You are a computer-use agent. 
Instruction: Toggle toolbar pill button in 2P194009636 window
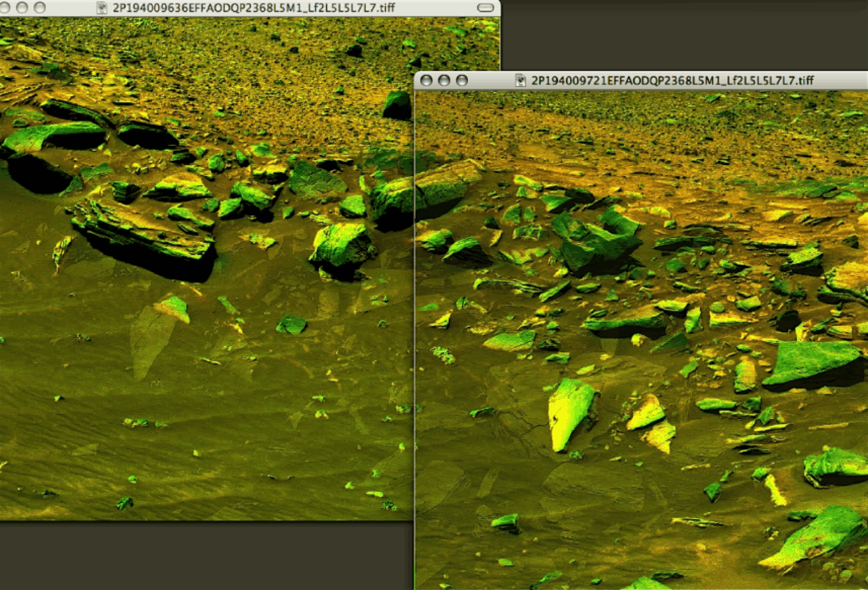point(485,8)
